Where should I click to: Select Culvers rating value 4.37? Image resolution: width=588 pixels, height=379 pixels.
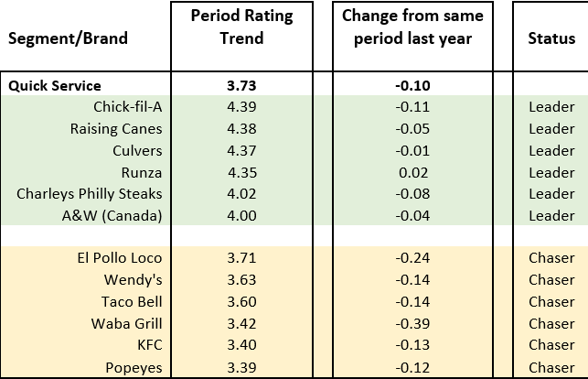(242, 151)
